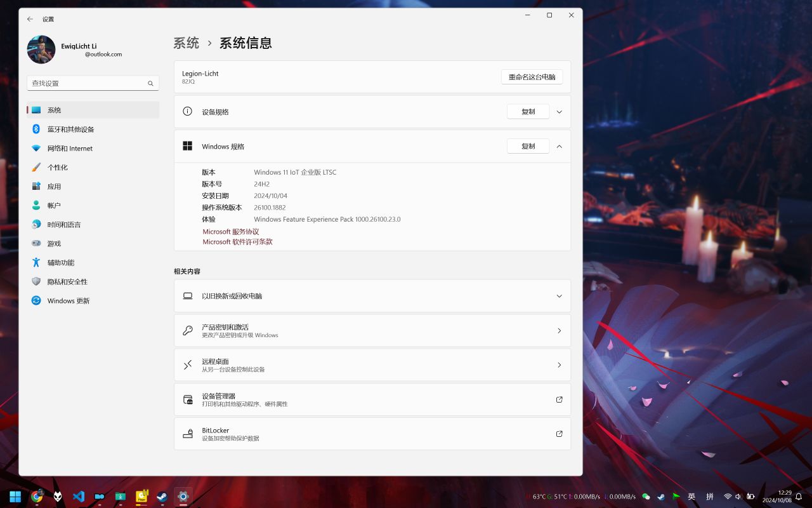Click the magnifier icon in the search box
Screen dimensions: 812x508
(x=150, y=83)
